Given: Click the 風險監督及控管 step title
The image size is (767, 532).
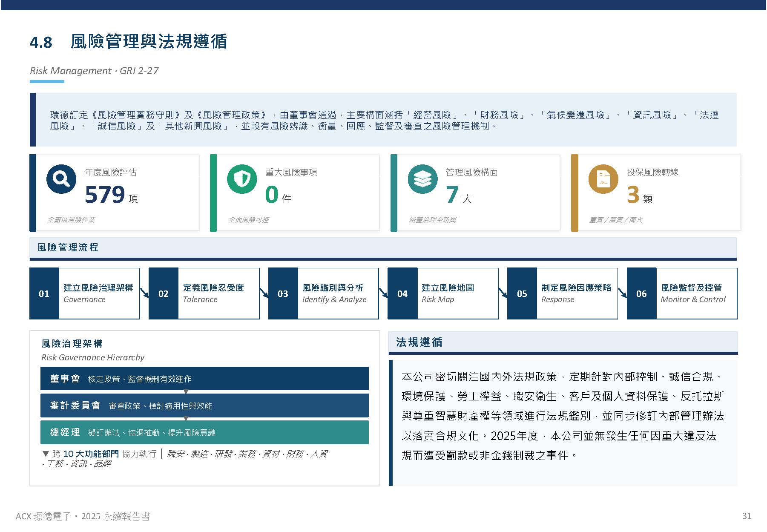Looking at the screenshot, I should [x=692, y=288].
